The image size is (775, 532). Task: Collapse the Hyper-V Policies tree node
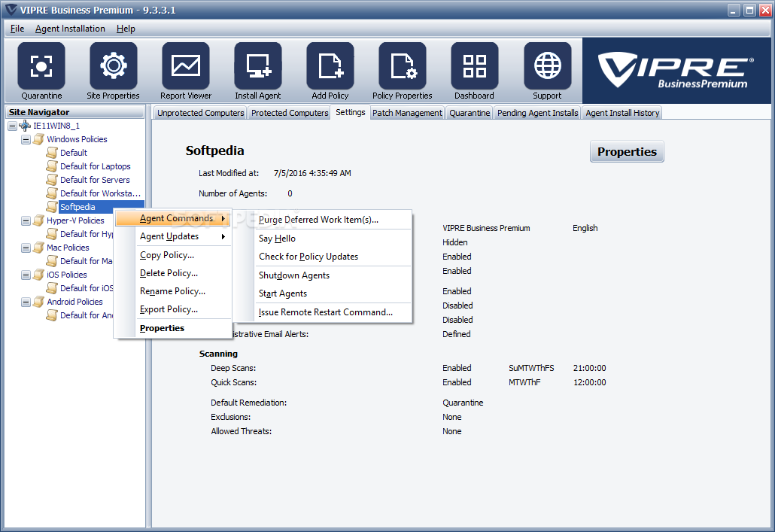tap(26, 221)
